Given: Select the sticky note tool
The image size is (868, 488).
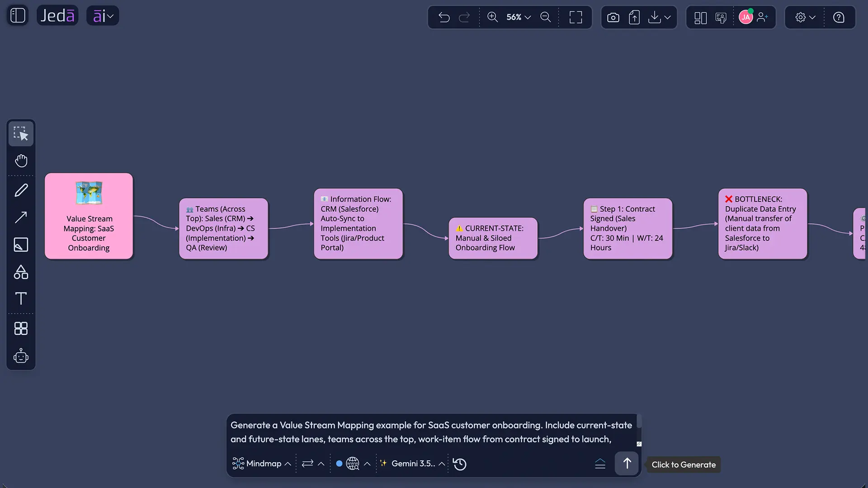Looking at the screenshot, I should (21, 244).
